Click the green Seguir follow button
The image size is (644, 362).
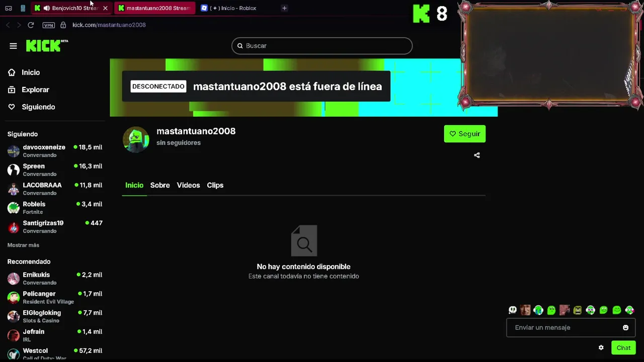pos(465,134)
